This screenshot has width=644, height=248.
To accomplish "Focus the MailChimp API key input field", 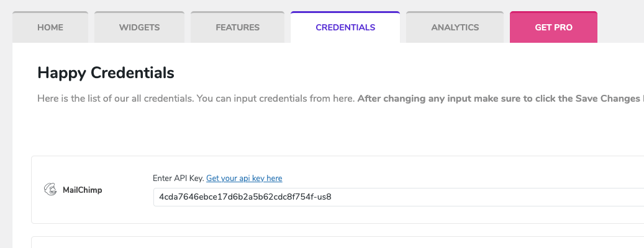I will point(399,197).
